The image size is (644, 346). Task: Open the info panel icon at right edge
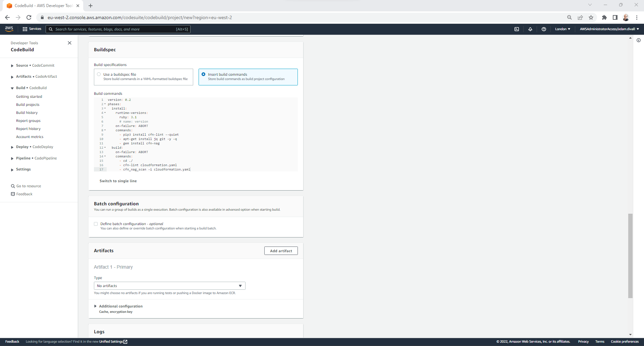coord(639,40)
